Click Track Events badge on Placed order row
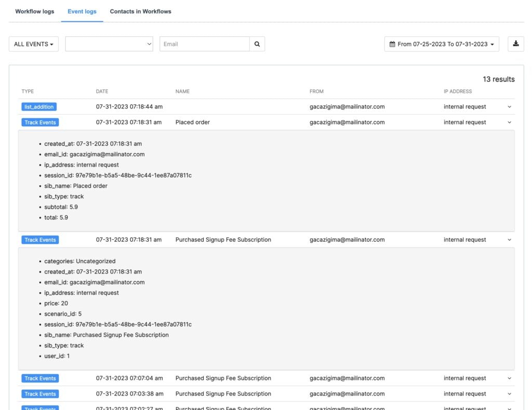Image resolution: width=532 pixels, height=410 pixels. coord(40,122)
